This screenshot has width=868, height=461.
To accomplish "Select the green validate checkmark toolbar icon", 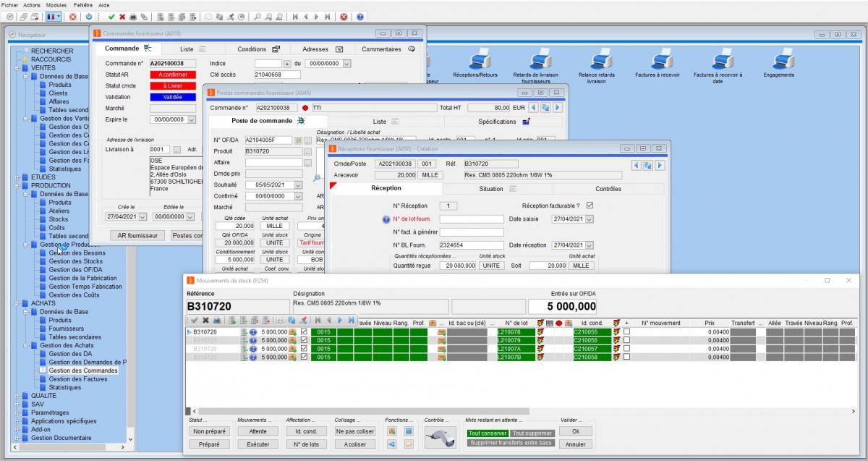I will point(112,16).
